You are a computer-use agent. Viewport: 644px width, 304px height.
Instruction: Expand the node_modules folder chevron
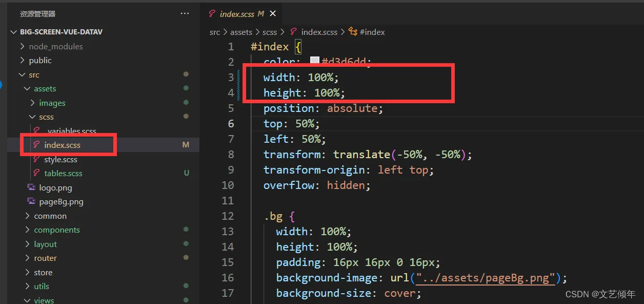click(x=23, y=46)
